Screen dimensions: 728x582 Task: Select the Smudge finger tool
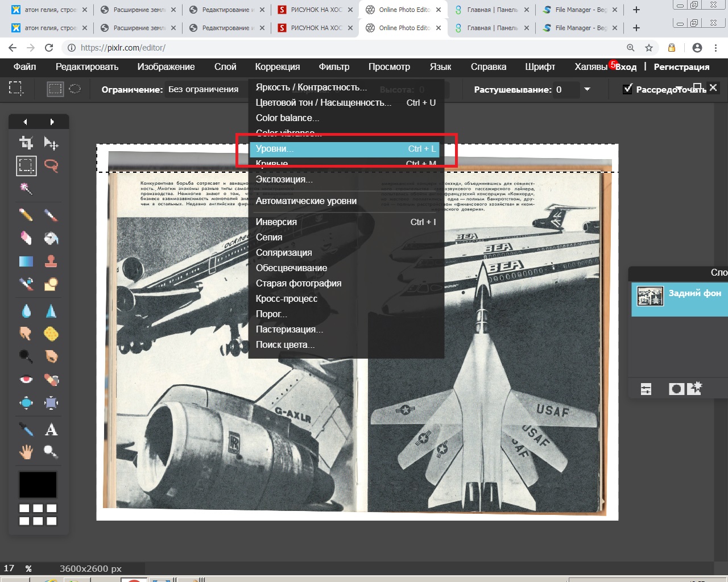pos(26,334)
